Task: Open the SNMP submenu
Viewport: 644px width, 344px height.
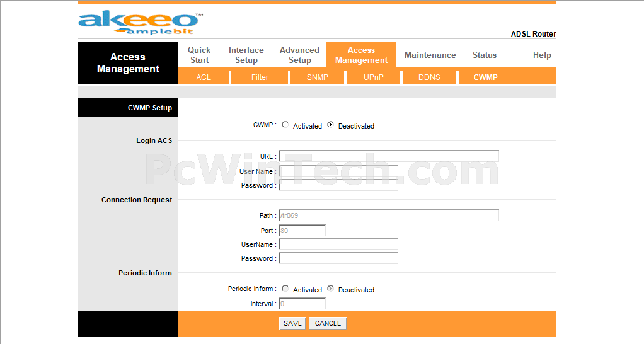Action: pos(317,77)
